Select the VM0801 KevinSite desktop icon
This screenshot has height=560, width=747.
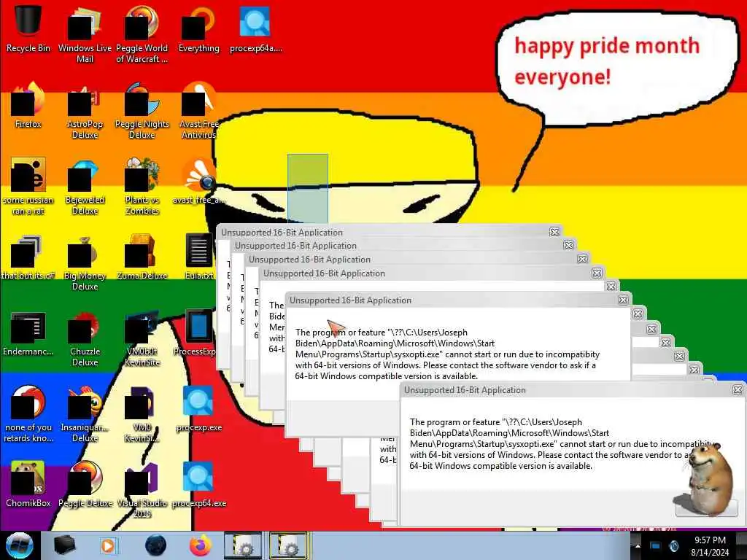(x=142, y=338)
